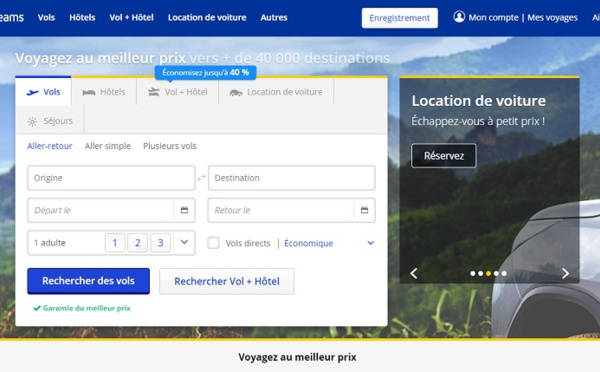Select Aller simple trip type
600x372 pixels.
(x=108, y=146)
